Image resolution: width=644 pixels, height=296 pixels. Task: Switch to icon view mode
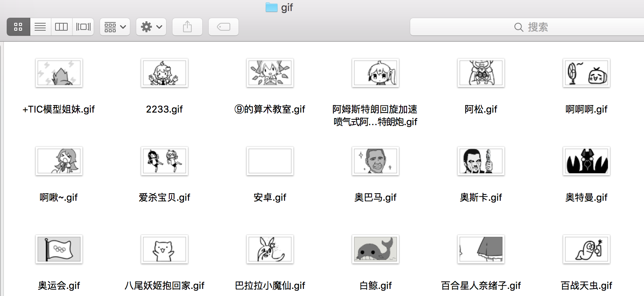[19, 27]
